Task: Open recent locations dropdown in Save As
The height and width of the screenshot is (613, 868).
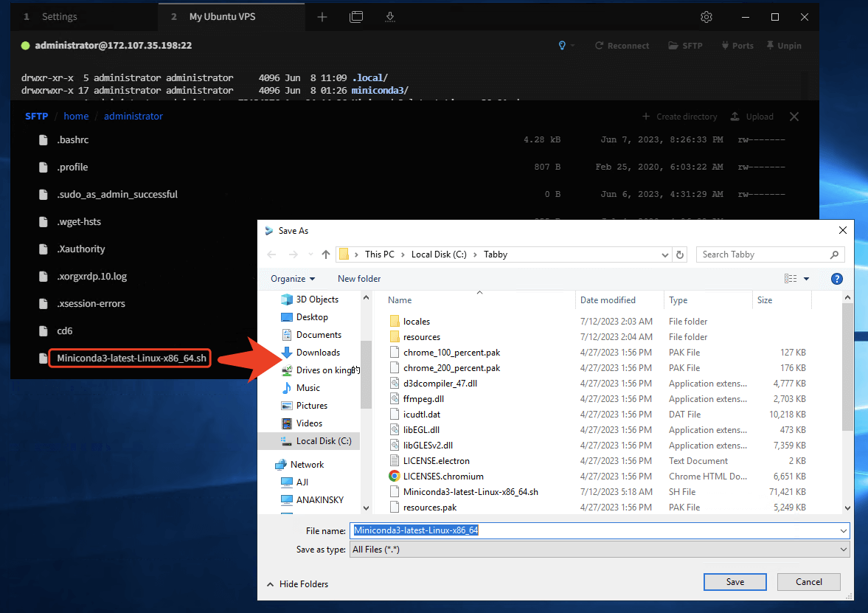Action: pyautogui.click(x=310, y=254)
